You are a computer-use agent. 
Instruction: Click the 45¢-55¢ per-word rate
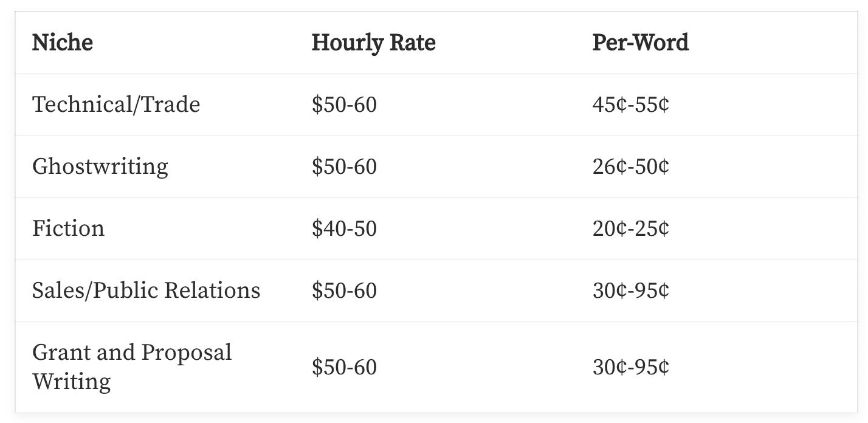pos(630,105)
